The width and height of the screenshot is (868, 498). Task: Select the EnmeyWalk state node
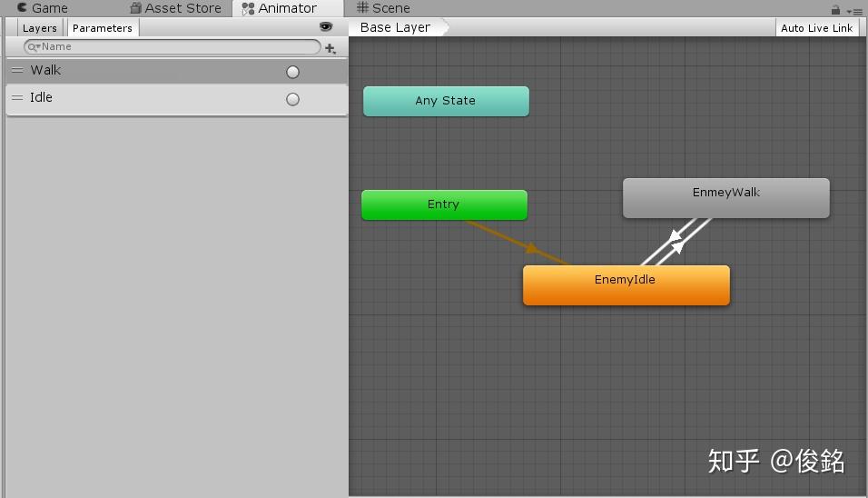(x=726, y=198)
